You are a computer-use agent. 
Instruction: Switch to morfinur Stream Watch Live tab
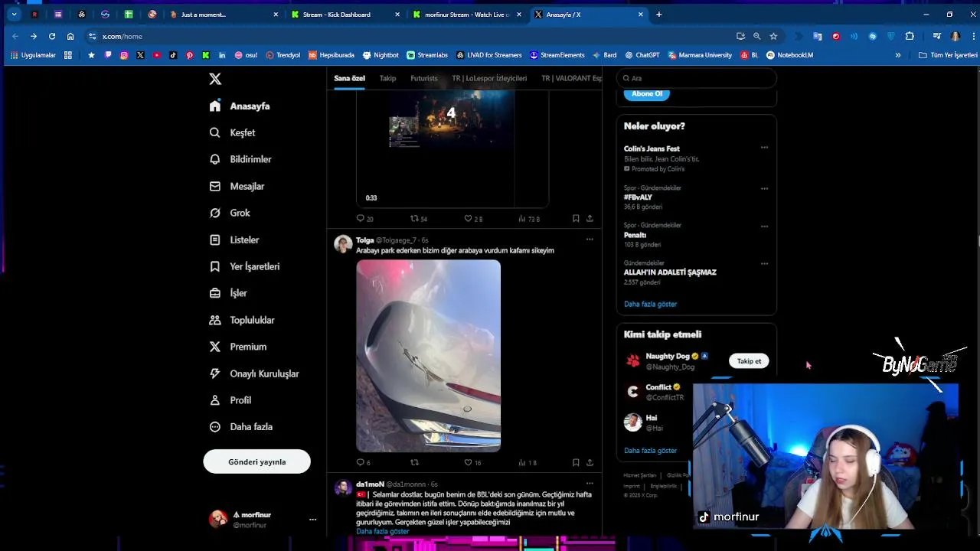(x=466, y=15)
